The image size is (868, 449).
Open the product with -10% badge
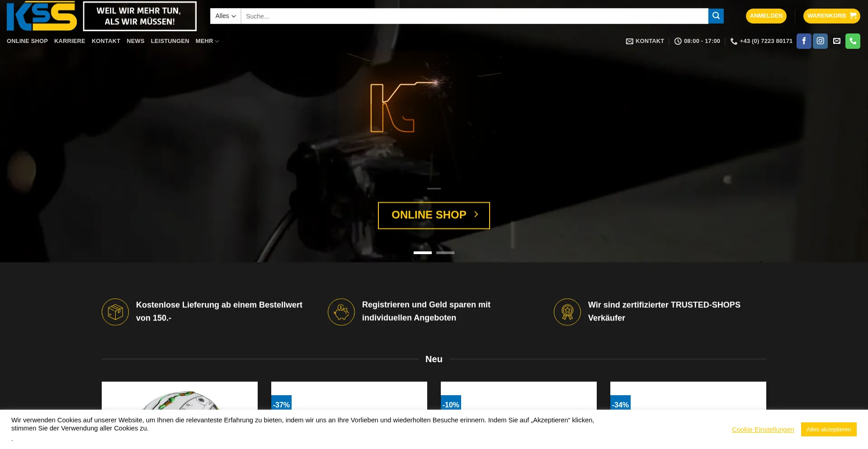[519, 396]
